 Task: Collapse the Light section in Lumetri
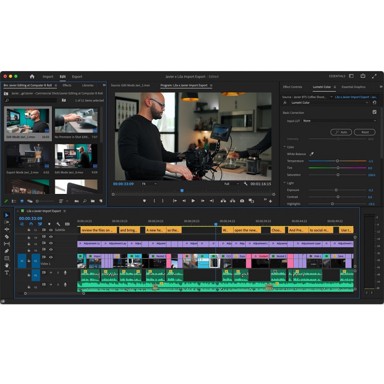pos(285,183)
